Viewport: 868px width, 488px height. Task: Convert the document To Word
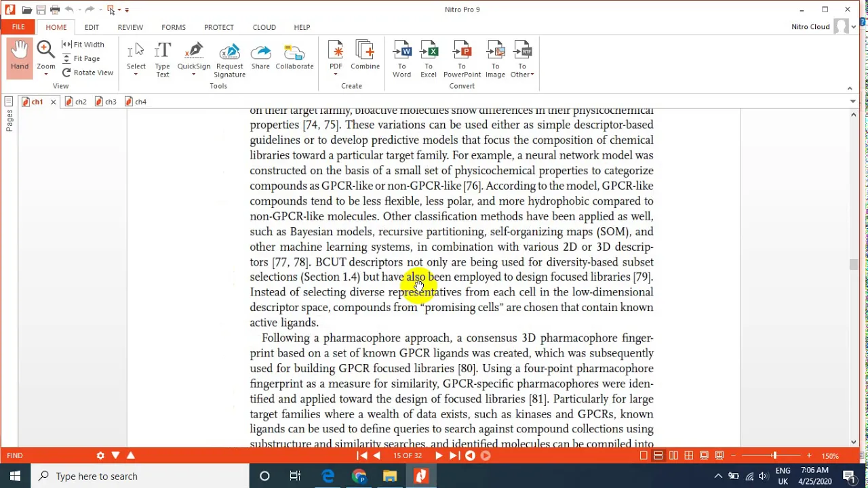click(x=401, y=60)
